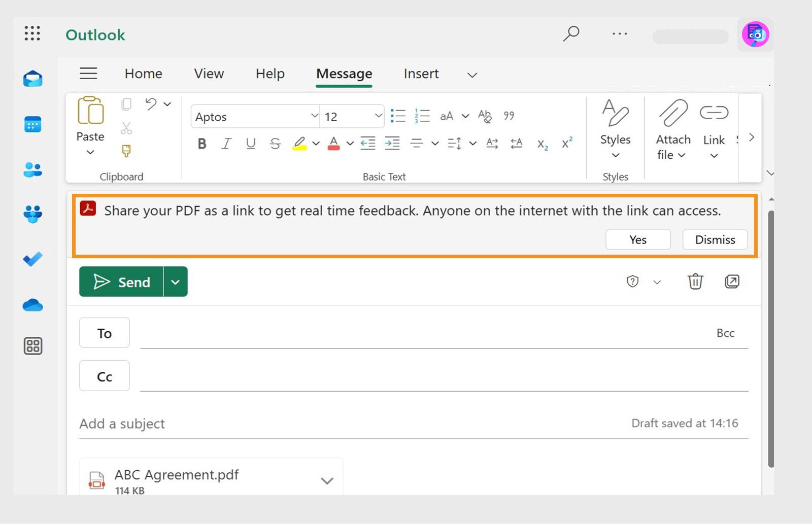Image resolution: width=812 pixels, height=524 pixels.
Task: Toggle bulleted list formatting
Action: pyautogui.click(x=398, y=116)
